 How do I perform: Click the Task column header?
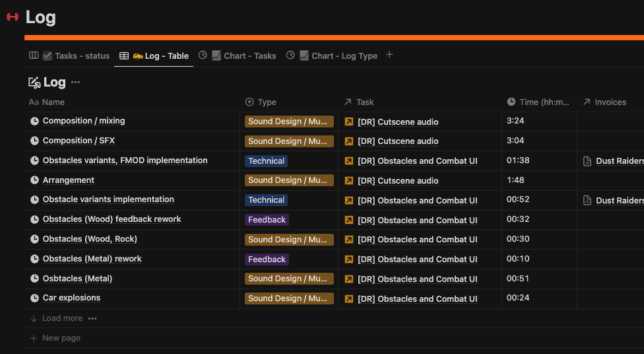pyautogui.click(x=359, y=102)
